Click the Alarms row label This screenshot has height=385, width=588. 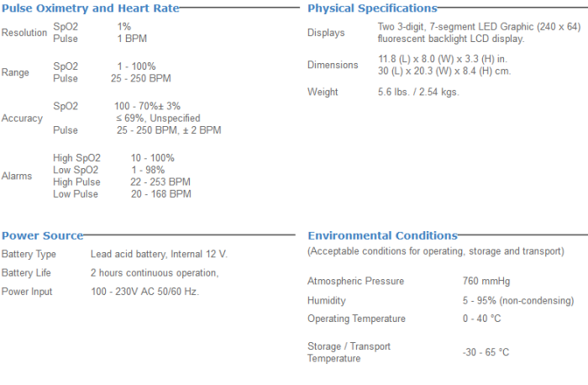(x=17, y=177)
